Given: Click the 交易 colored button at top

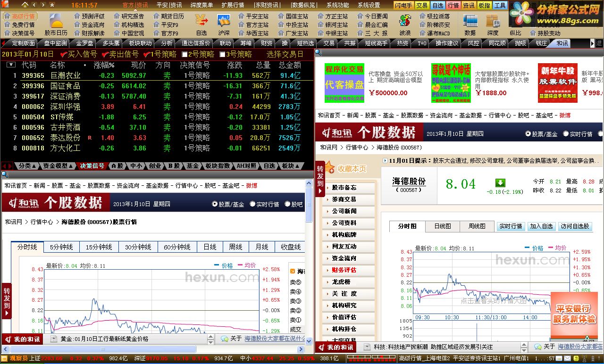Looking at the screenshot, I should click(x=422, y=5).
